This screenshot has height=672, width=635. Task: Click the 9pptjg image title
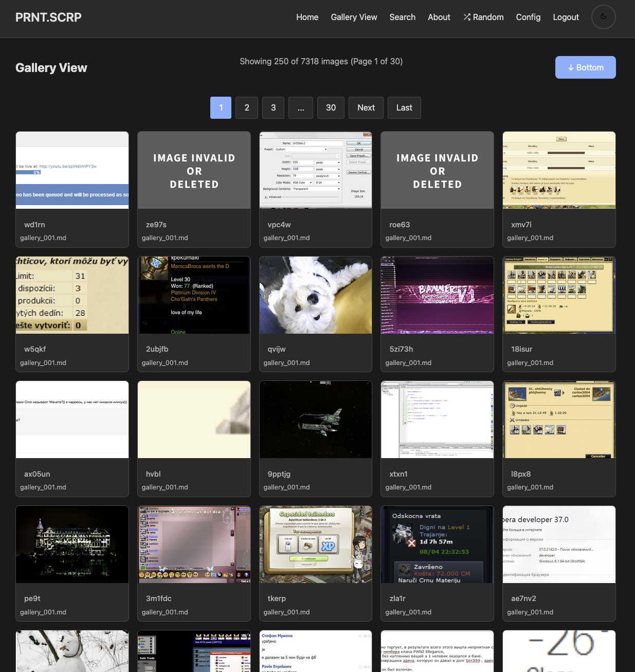(x=279, y=474)
